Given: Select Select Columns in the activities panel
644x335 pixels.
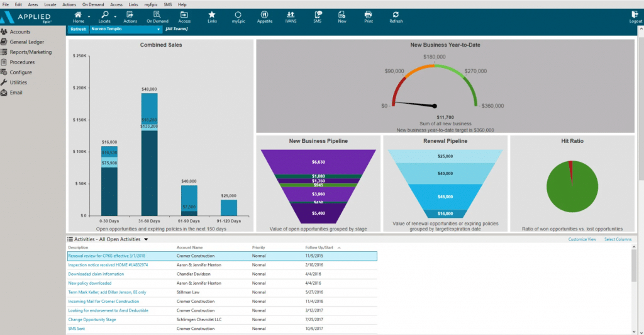Looking at the screenshot, I should tap(618, 239).
